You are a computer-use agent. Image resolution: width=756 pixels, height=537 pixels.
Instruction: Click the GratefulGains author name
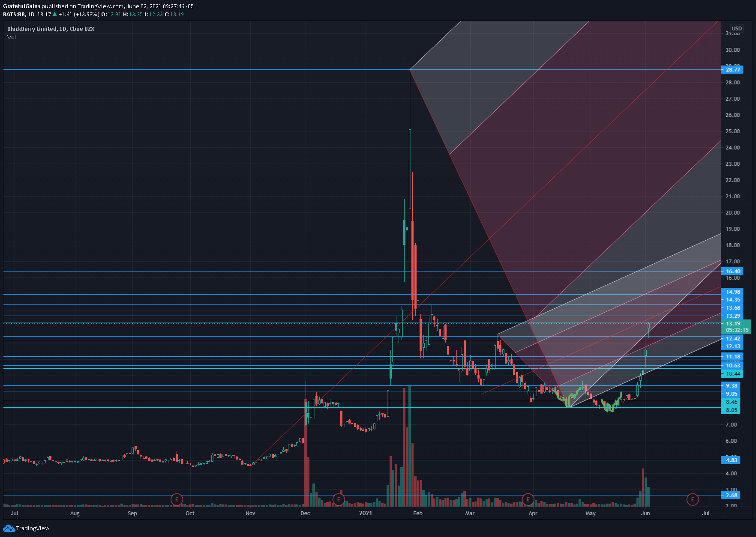(21, 6)
